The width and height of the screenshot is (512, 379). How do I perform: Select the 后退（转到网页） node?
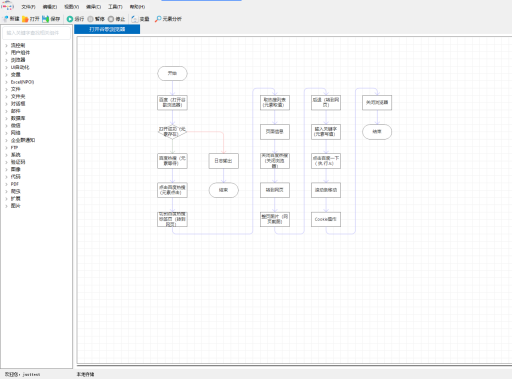pos(326,103)
